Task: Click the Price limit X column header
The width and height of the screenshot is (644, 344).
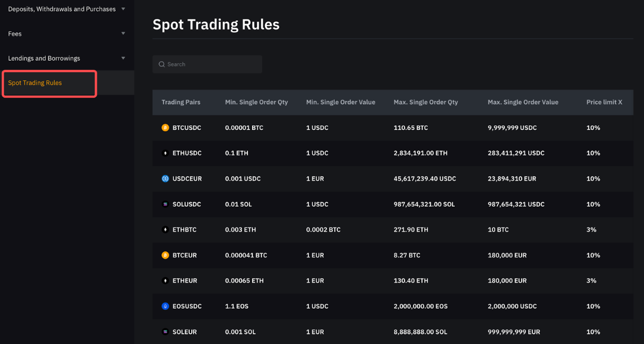Action: [604, 102]
